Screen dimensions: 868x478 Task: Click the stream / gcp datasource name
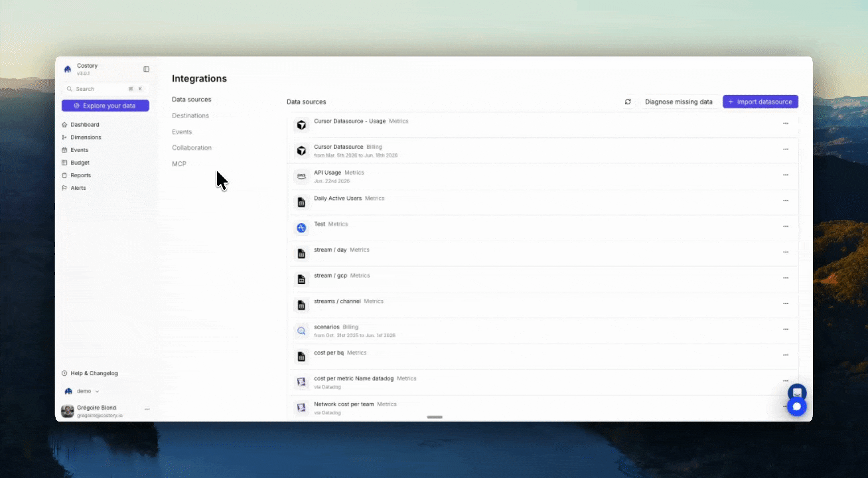[330, 276]
